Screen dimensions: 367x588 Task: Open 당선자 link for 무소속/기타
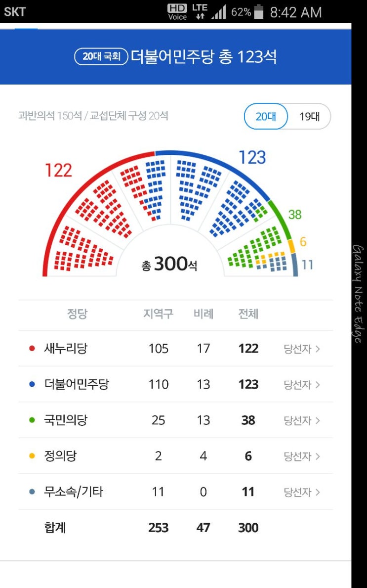coord(302,492)
